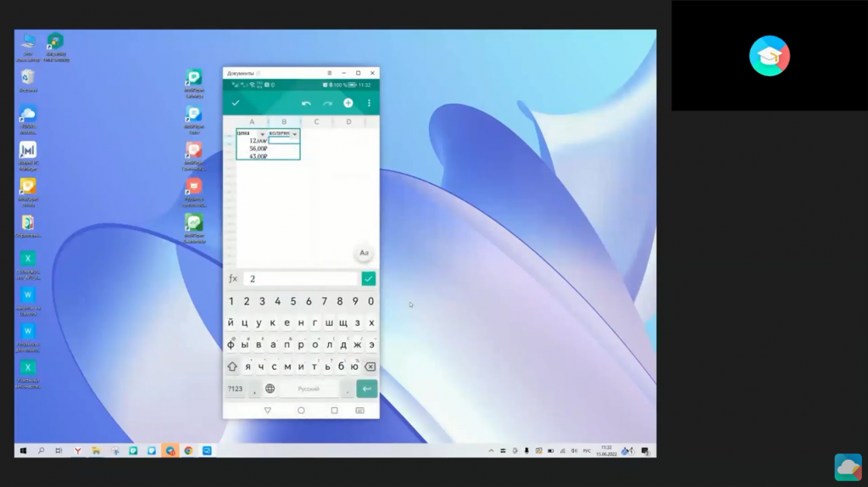868x487 pixels.
Task: Select column C header
Action: [317, 122]
